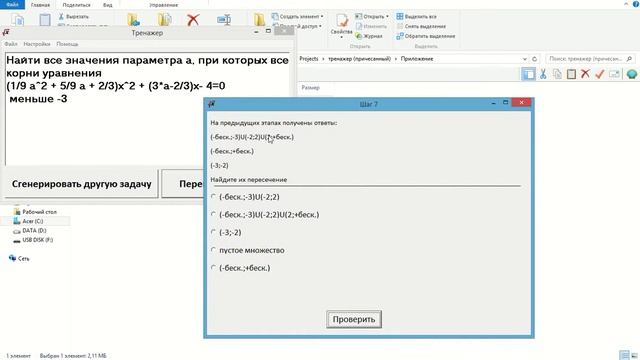This screenshot has width=640, height=360.
Task: Click the Copy to folder icon
Action: 164,19
